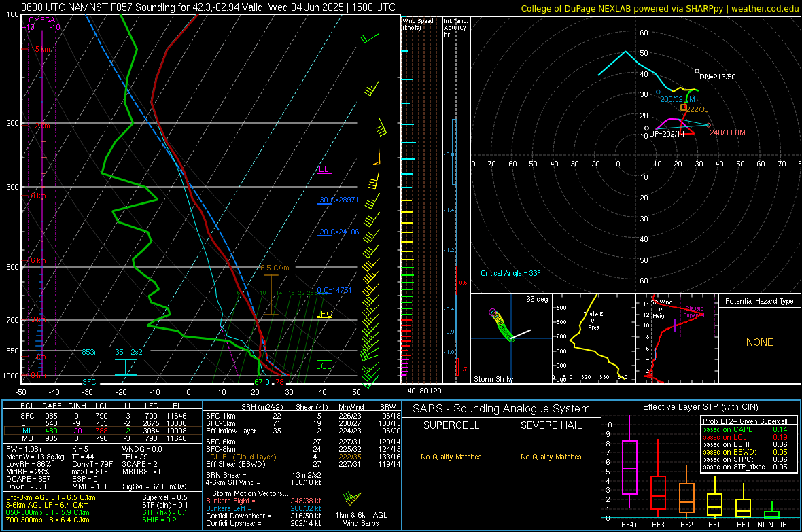
Task: Click the Corfidi Downshear = label
Action: 239,516
